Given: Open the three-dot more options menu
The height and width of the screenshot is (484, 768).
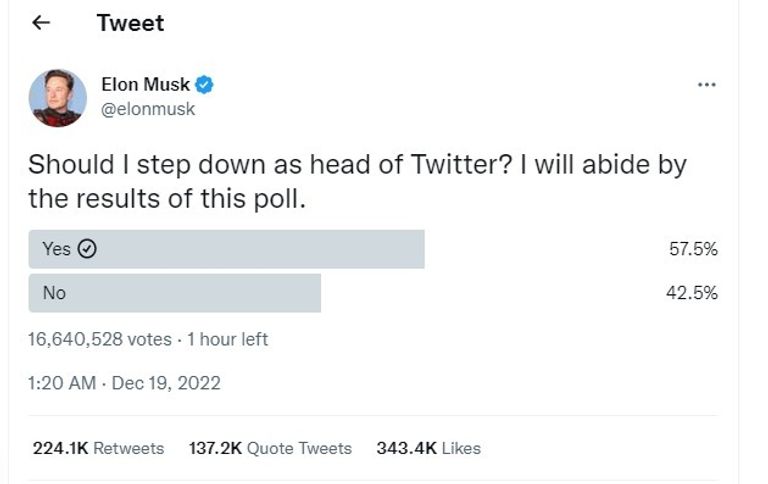Looking at the screenshot, I should coord(707,85).
